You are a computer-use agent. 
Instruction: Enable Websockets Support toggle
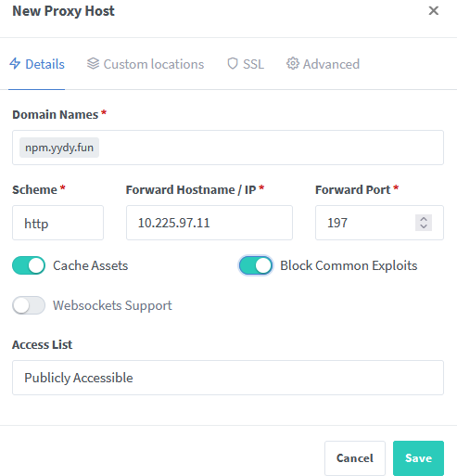pos(29,305)
